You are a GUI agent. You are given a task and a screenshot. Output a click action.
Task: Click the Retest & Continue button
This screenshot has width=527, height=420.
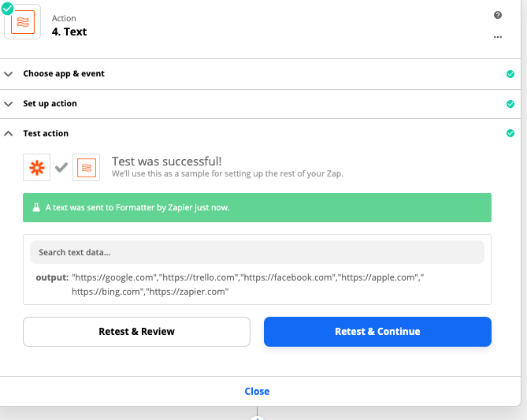[x=377, y=332]
